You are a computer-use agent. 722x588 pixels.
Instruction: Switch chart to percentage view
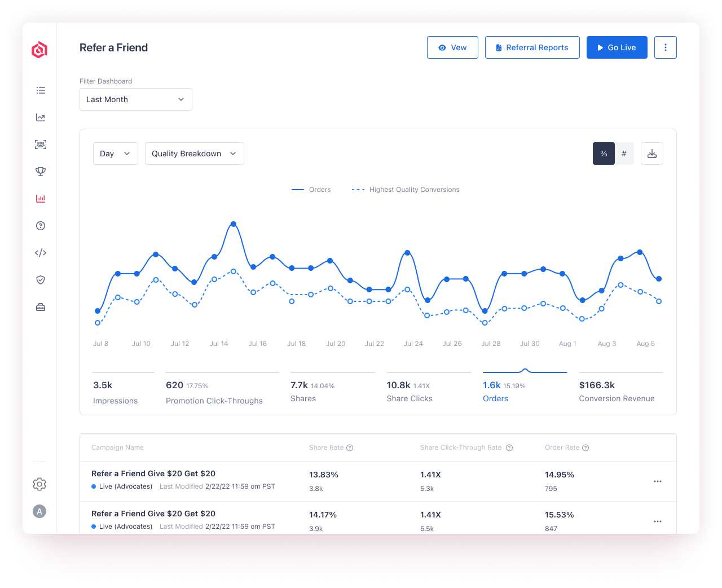pyautogui.click(x=604, y=153)
